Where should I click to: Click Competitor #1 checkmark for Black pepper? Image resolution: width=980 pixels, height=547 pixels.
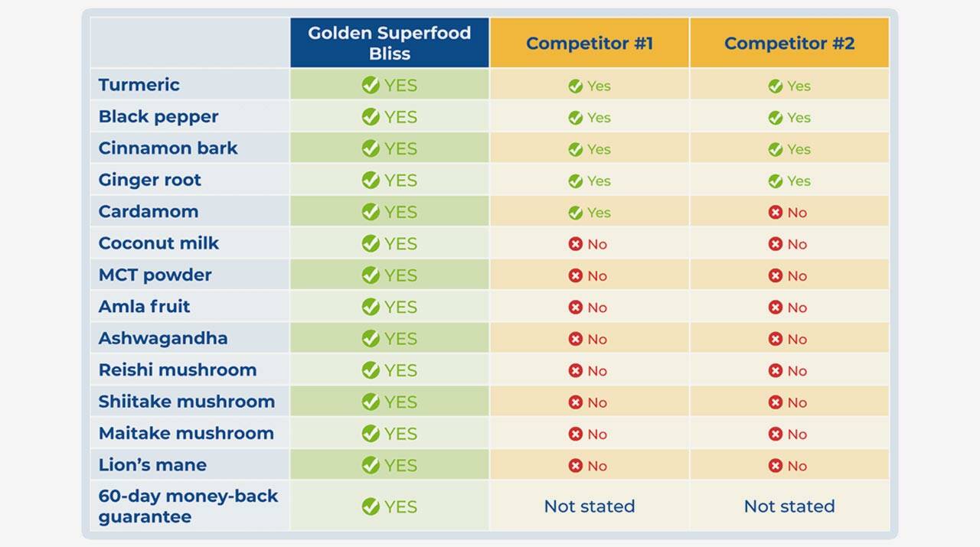coord(576,118)
